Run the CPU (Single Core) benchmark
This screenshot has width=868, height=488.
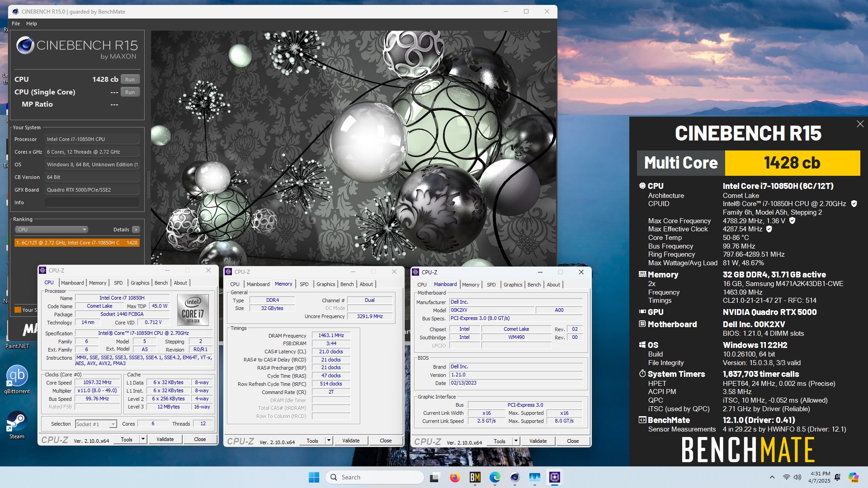130,92
